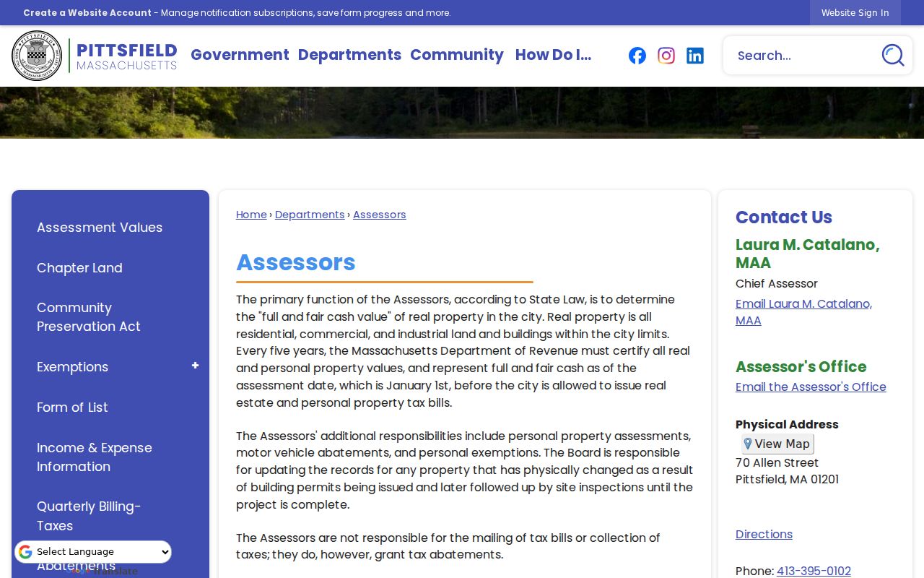Open the Instagram icon link

click(x=666, y=56)
